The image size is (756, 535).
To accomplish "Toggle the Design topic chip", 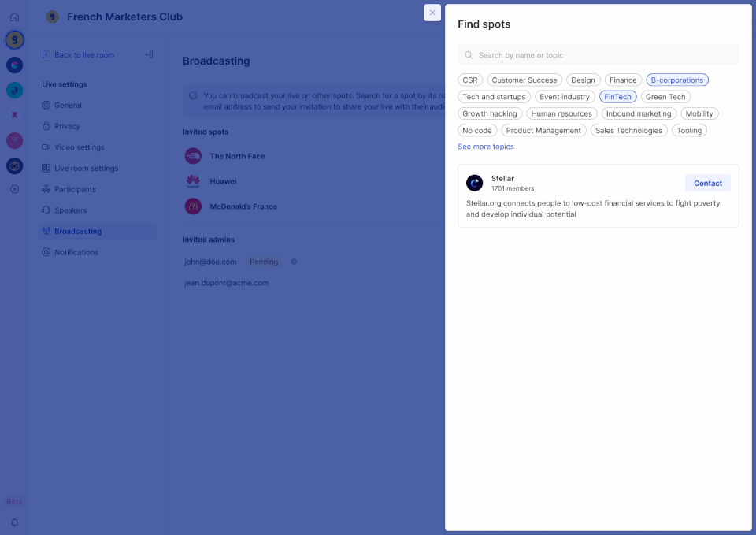I will [584, 80].
